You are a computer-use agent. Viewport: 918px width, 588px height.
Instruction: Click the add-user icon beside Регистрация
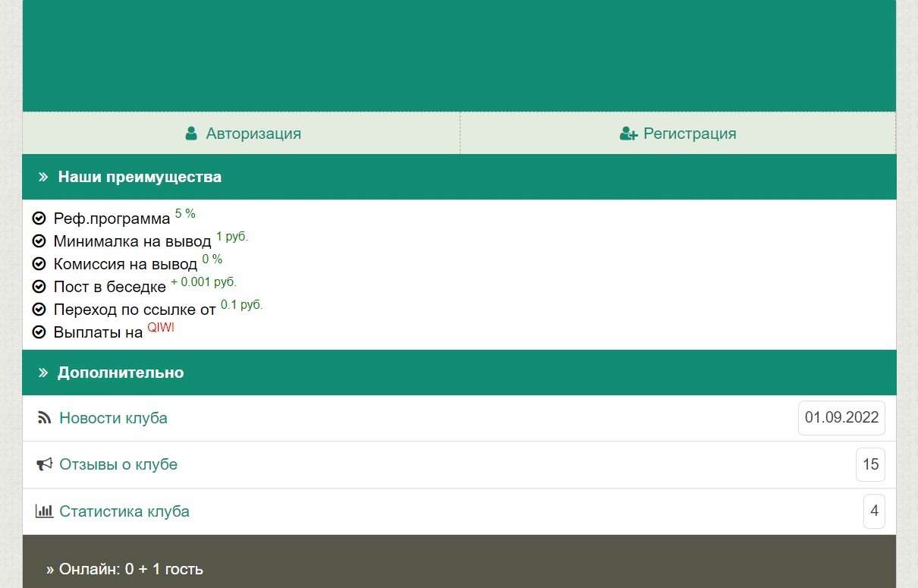628,134
